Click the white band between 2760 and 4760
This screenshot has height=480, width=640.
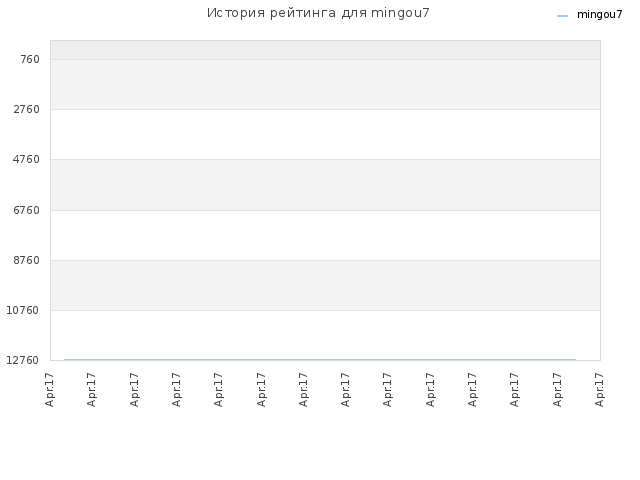[x=325, y=134]
